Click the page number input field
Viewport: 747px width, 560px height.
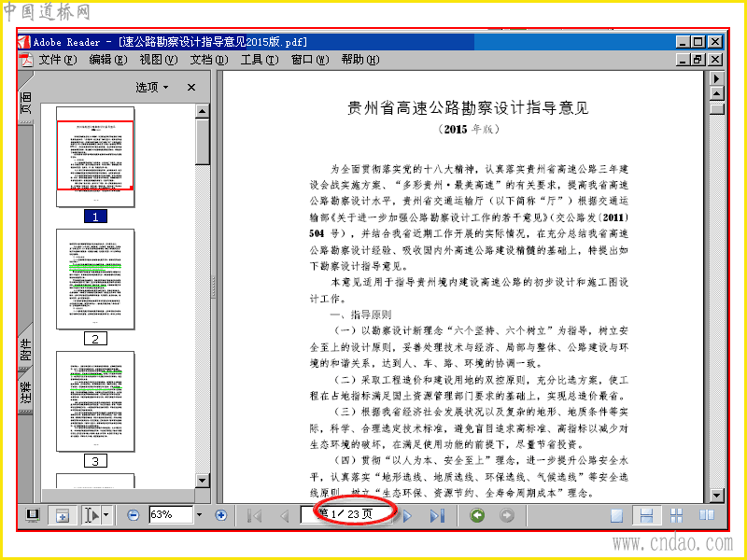346,515
